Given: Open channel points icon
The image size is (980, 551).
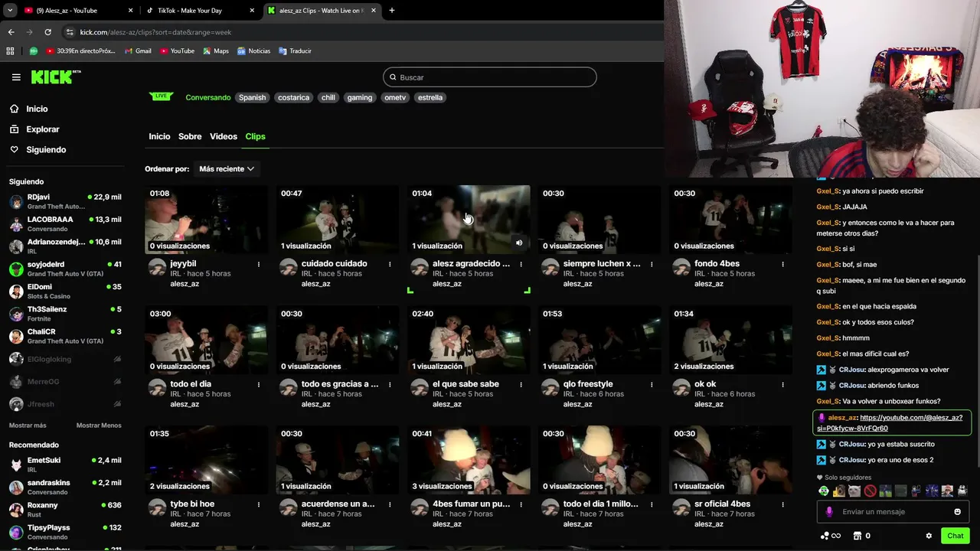Looking at the screenshot, I should (824, 536).
